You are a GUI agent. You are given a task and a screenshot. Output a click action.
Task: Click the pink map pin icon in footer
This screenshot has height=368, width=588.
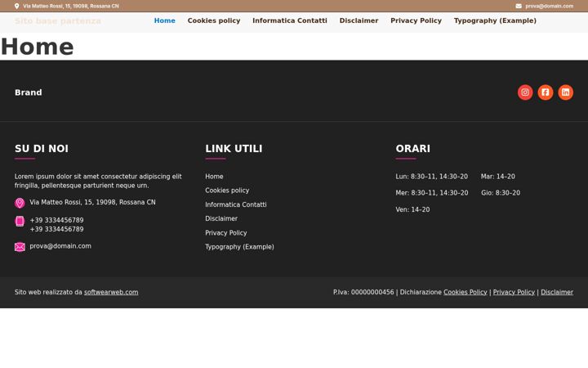(x=20, y=203)
